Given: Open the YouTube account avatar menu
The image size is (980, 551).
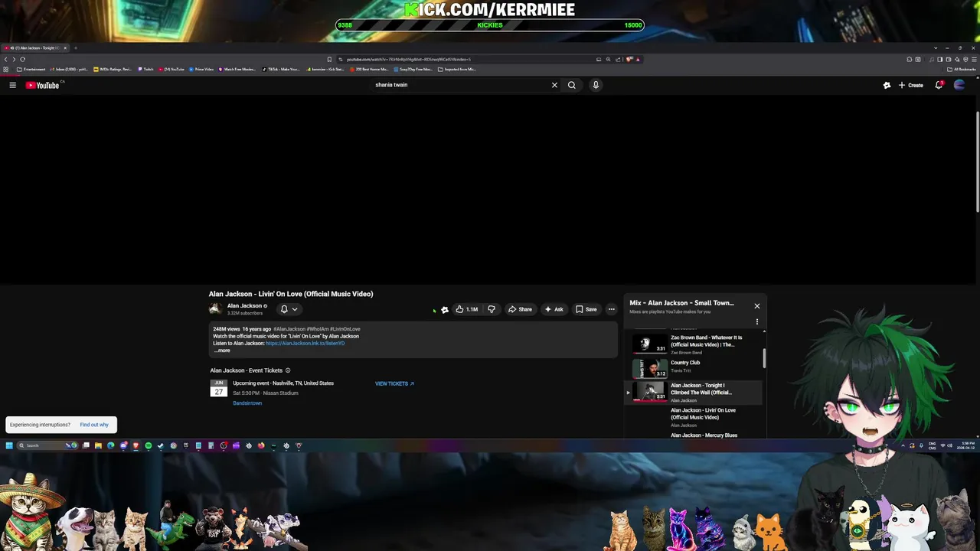Looking at the screenshot, I should [959, 85].
